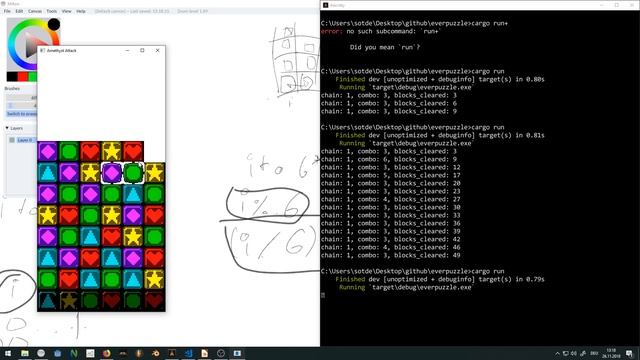Select the black color swatch below the wheel
The height and width of the screenshot is (360, 640).
[12, 76]
